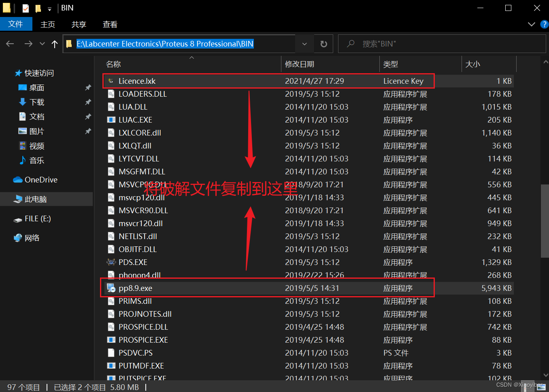The image size is (549, 392).
Task: Open FILE (E:) drive in sidebar
Action: point(32,218)
